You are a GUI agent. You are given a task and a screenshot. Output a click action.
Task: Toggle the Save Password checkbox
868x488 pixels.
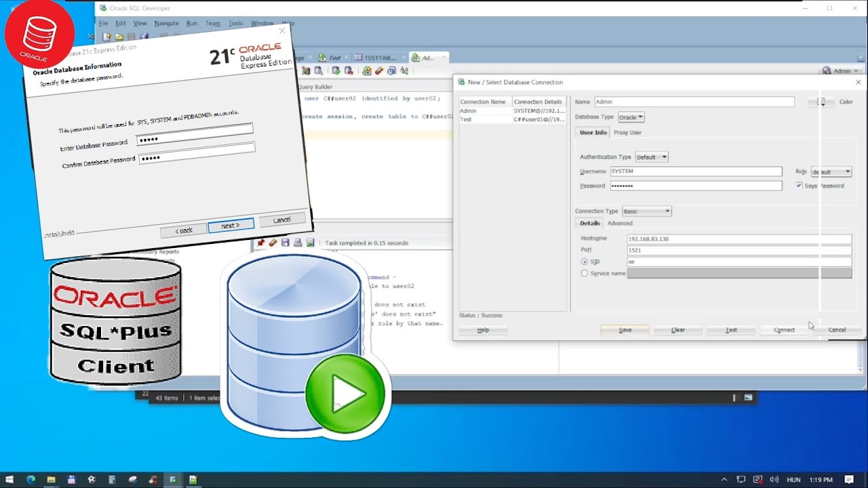[x=799, y=186]
